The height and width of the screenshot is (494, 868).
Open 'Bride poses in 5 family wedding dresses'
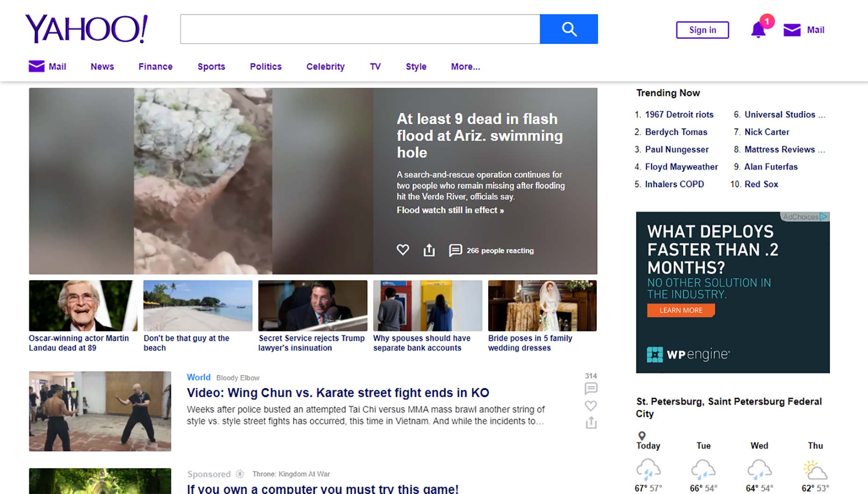click(530, 343)
